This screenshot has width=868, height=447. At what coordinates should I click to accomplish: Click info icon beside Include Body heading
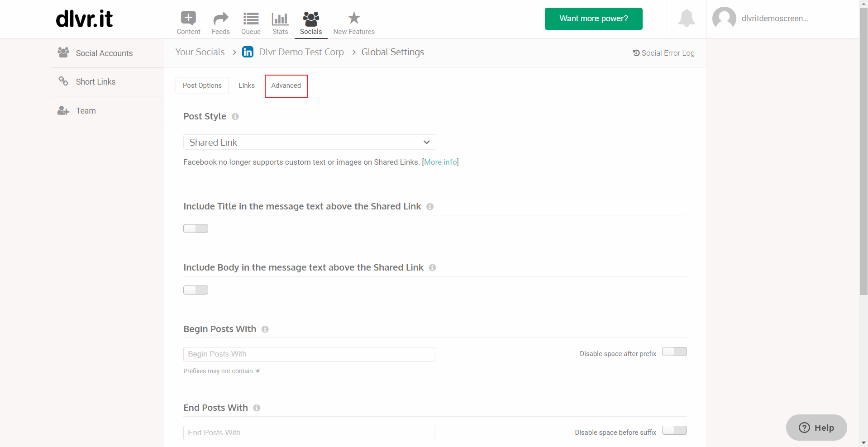click(x=433, y=268)
